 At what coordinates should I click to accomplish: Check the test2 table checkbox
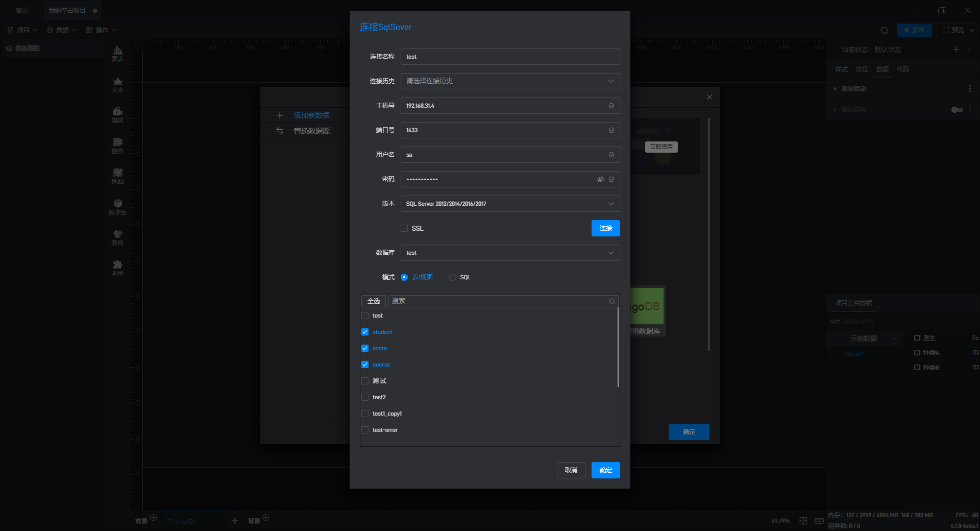(x=365, y=397)
